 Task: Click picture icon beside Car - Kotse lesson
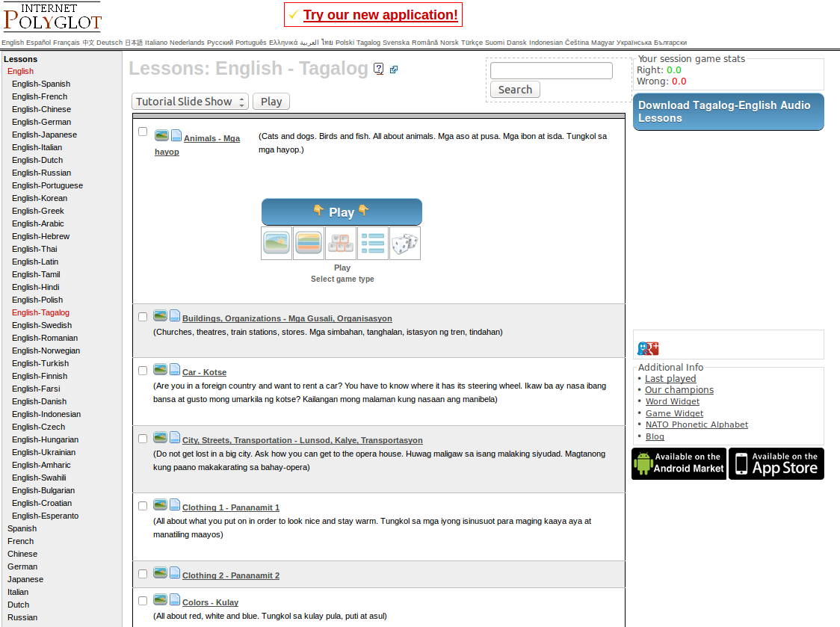[x=160, y=369]
